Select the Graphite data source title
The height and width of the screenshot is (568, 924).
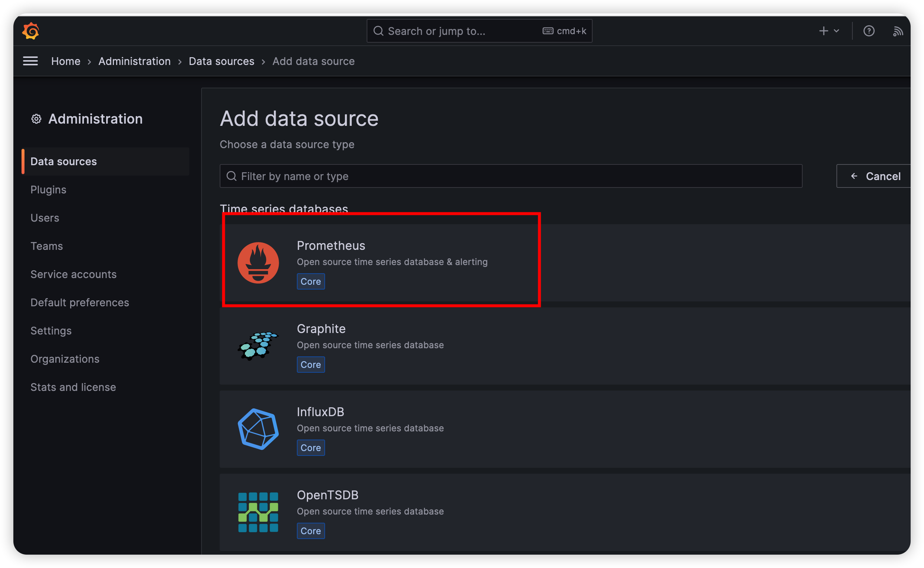(x=321, y=329)
